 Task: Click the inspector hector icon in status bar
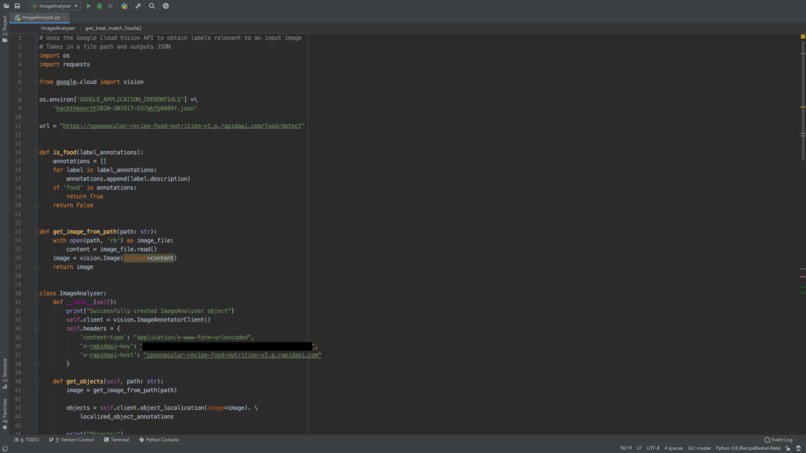pyautogui.click(x=798, y=448)
